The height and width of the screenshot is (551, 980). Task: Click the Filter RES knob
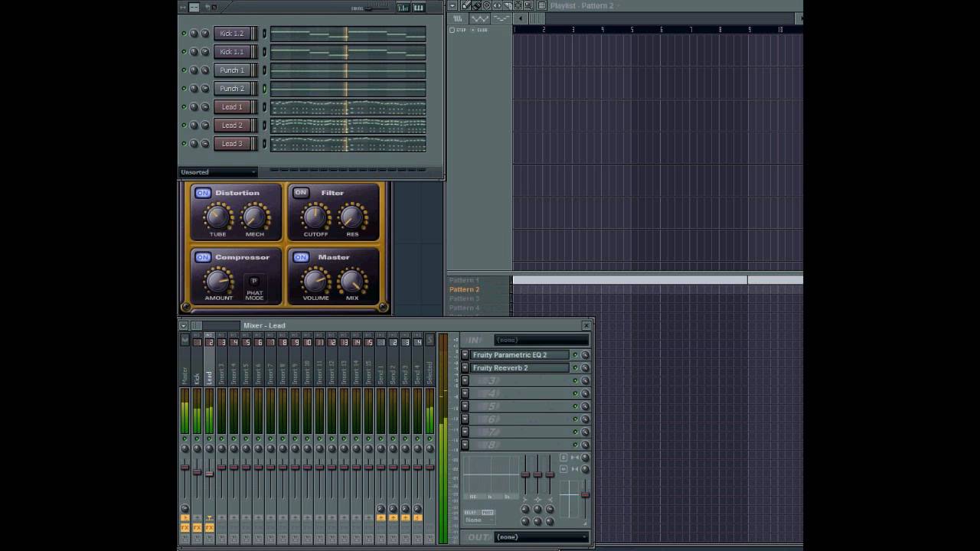[x=352, y=217]
